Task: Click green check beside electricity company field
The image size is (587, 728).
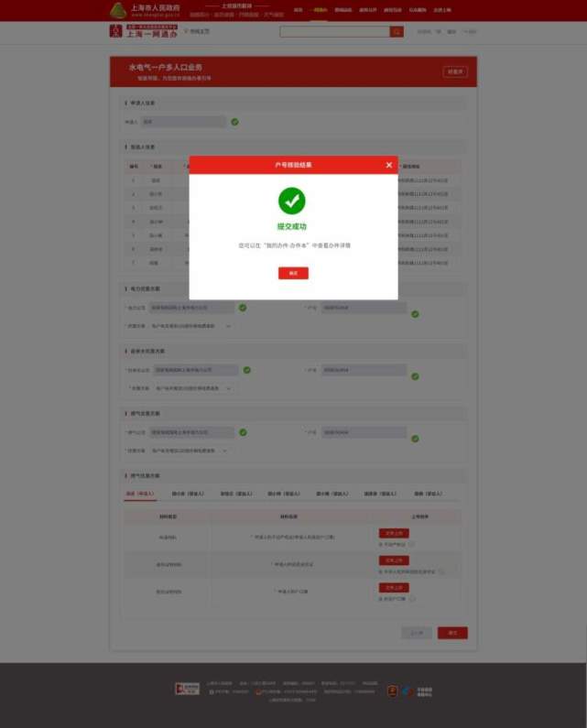Action: click(243, 308)
